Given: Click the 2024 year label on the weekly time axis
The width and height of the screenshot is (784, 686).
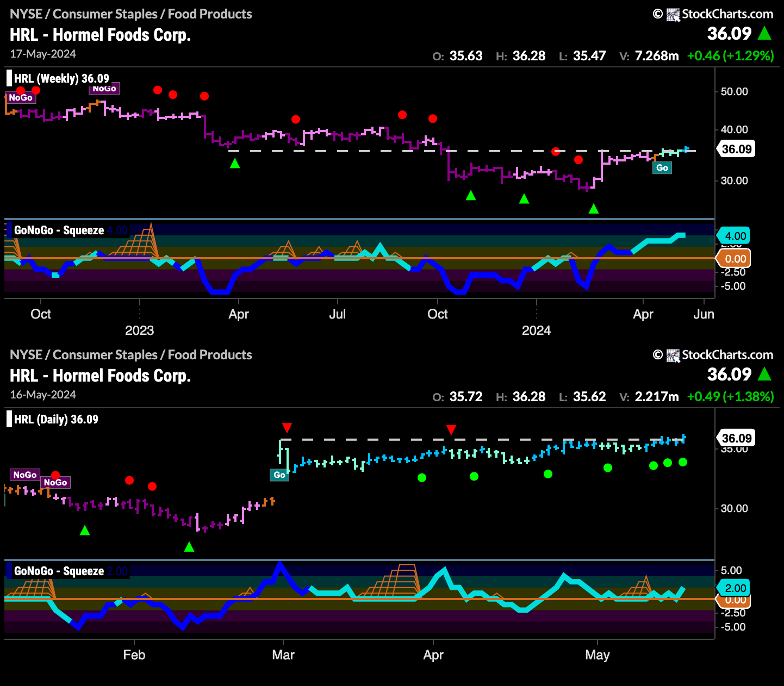Looking at the screenshot, I should (537, 330).
